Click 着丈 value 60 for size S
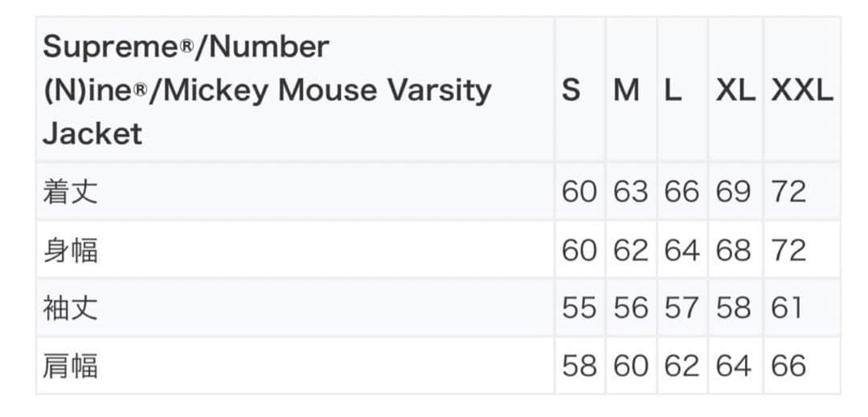This screenshot has width=868, height=417. tap(579, 192)
